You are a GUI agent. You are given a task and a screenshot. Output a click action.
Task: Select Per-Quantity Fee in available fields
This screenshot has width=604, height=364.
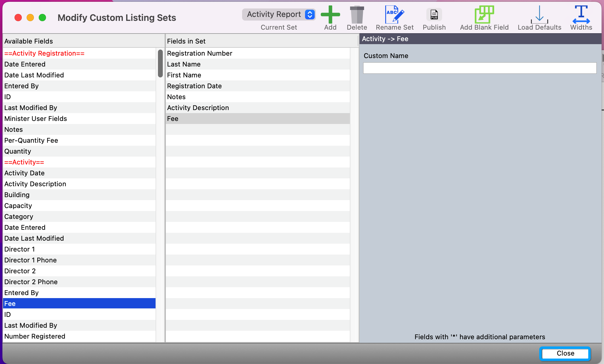[x=31, y=140]
